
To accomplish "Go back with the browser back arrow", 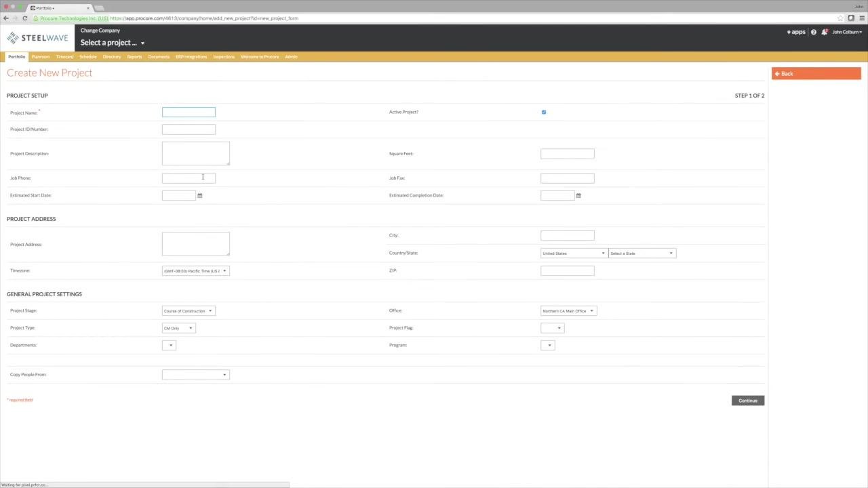I will tap(6, 18).
